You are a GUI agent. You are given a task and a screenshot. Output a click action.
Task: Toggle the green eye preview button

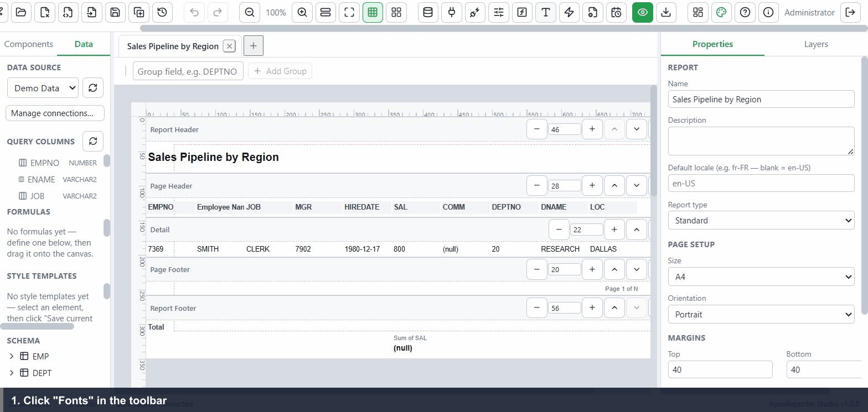(643, 12)
